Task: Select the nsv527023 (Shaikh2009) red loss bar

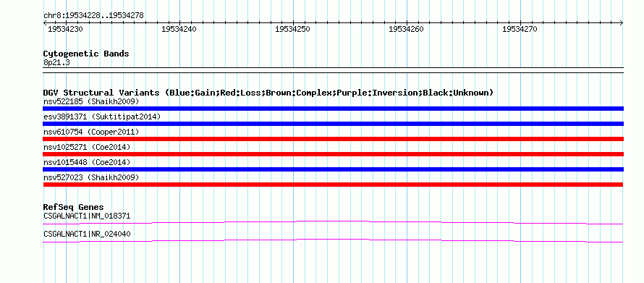Action: 333,185
